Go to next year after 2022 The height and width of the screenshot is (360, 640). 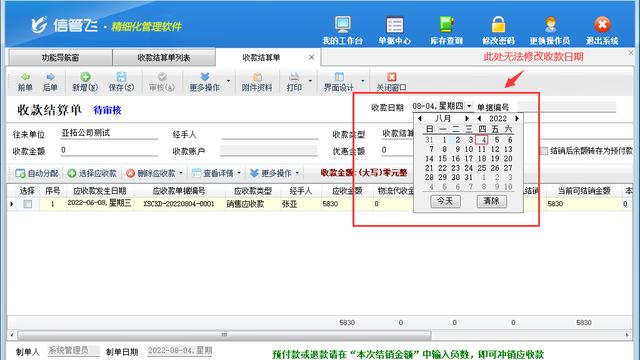pos(517,118)
